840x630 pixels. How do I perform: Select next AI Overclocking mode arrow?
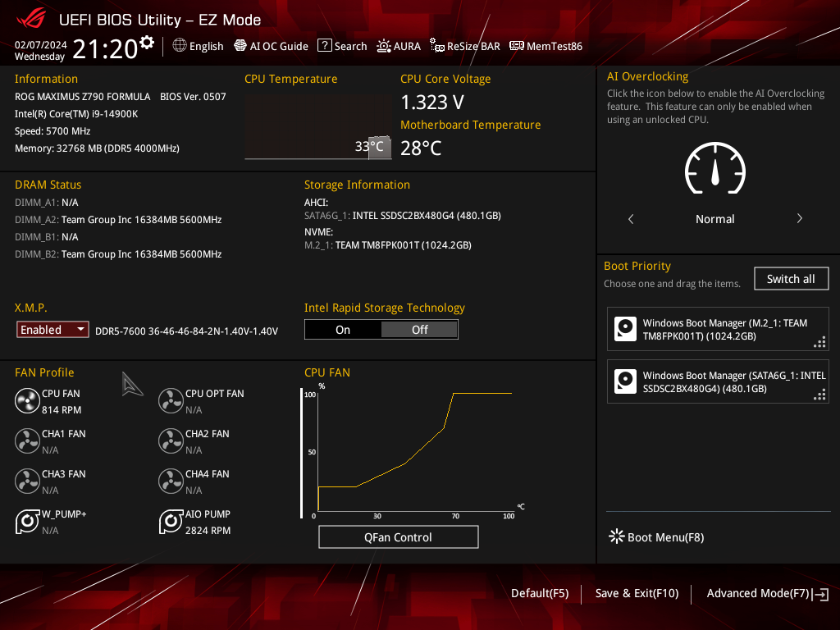tap(799, 218)
